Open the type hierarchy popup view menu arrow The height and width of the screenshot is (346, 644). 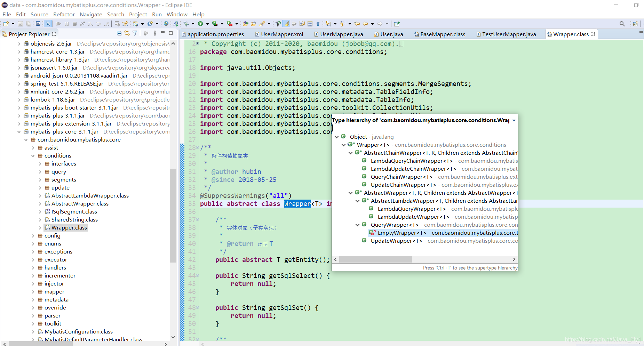coord(514,120)
